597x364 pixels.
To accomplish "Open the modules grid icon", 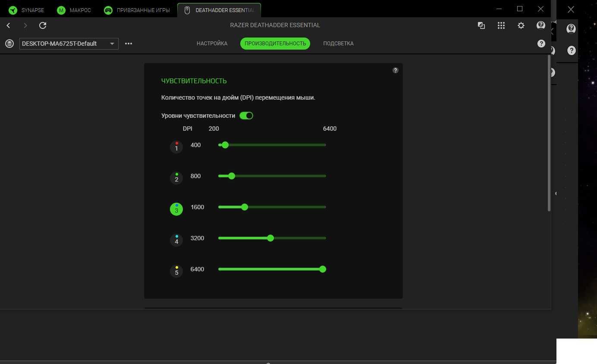I will tap(501, 25).
